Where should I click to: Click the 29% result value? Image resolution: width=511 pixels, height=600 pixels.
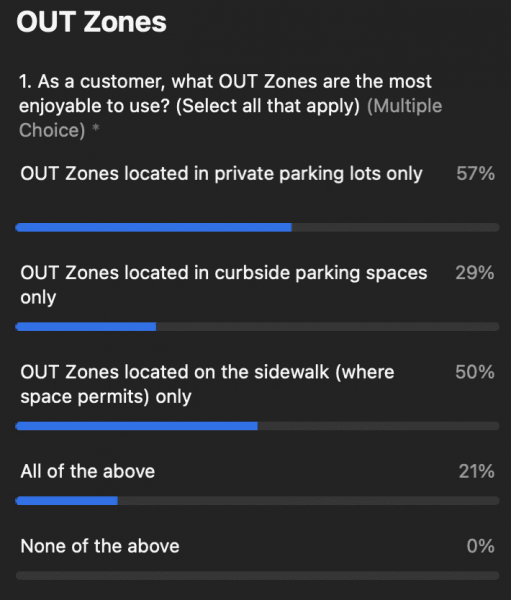point(475,273)
